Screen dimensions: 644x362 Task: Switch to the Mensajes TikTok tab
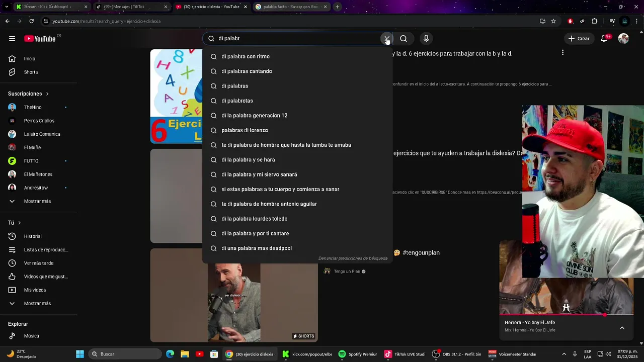131,7
